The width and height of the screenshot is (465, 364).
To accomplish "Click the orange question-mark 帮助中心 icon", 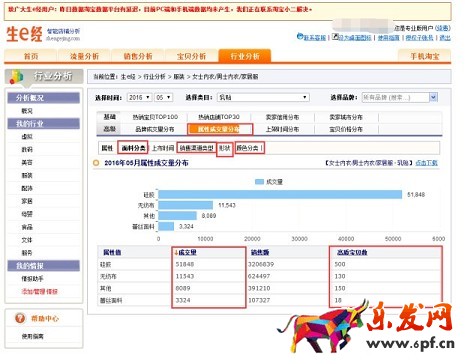I will click(20, 318).
